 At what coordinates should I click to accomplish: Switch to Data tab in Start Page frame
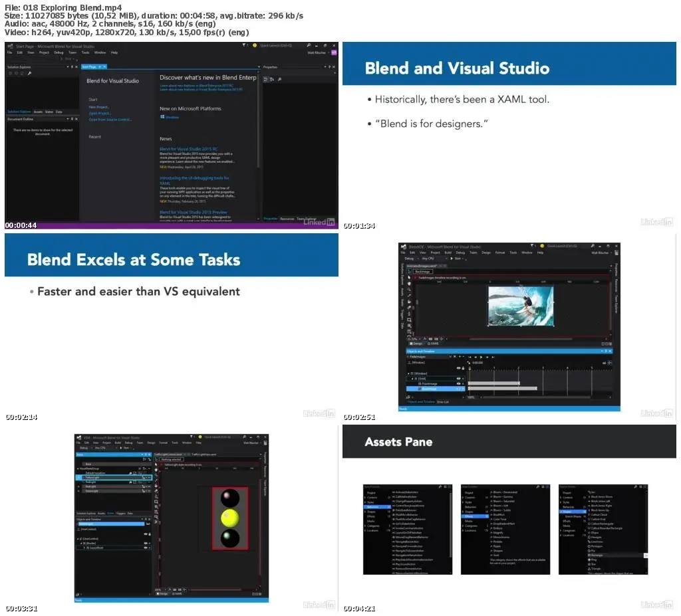pyautogui.click(x=59, y=112)
